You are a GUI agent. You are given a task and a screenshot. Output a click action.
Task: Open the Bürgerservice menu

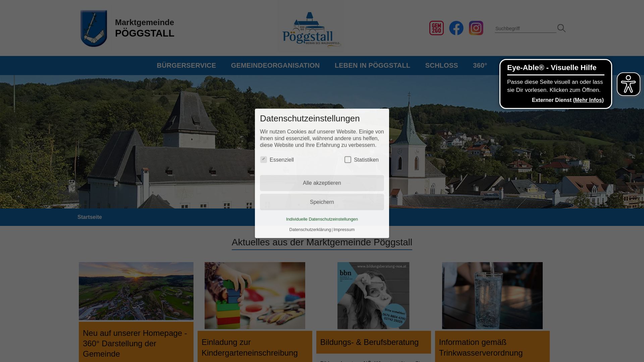click(x=186, y=65)
